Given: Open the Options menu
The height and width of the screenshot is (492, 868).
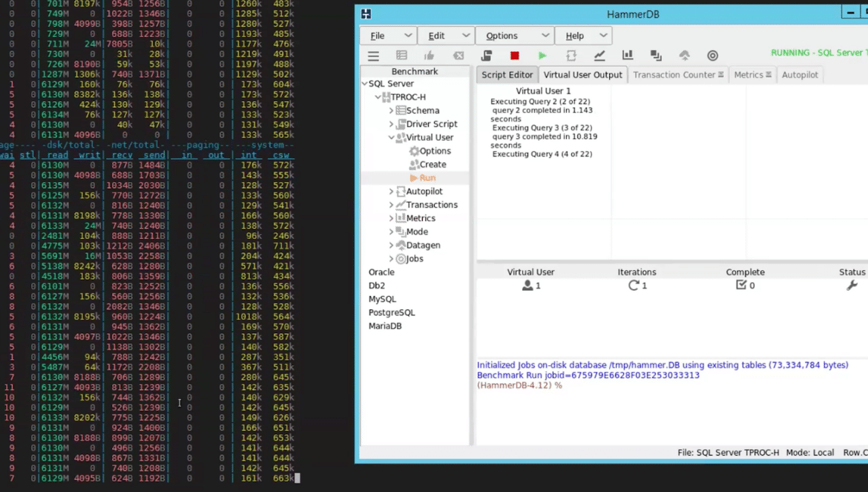Looking at the screenshot, I should 514,36.
